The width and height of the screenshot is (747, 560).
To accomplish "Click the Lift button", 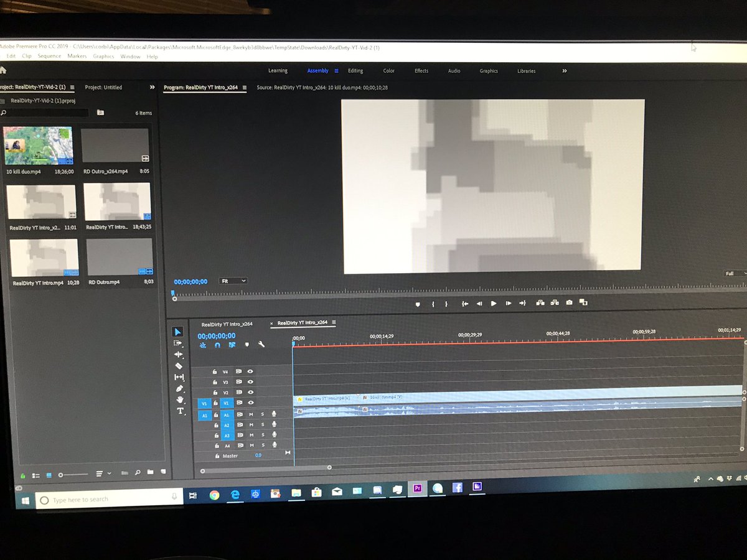I will (540, 303).
